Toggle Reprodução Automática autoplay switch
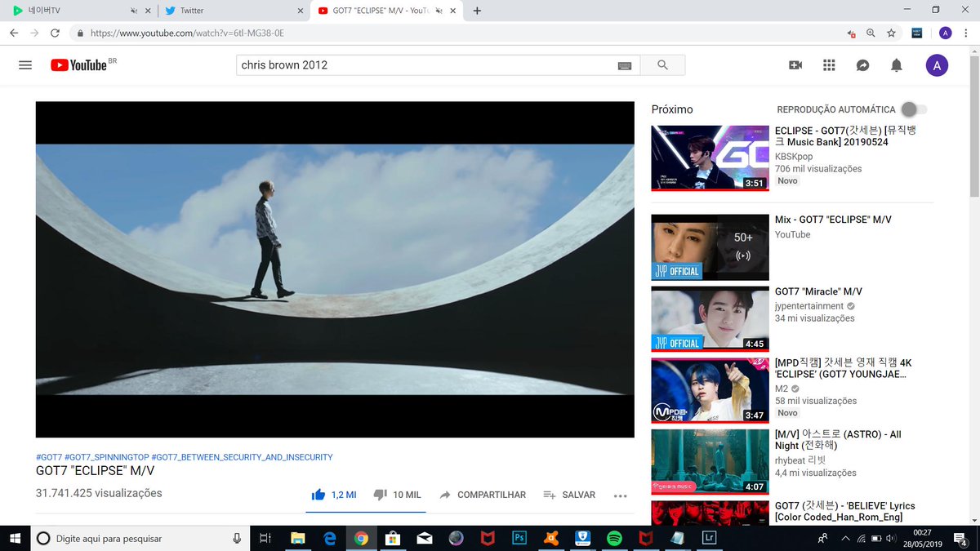This screenshot has height=551, width=980. click(x=915, y=109)
